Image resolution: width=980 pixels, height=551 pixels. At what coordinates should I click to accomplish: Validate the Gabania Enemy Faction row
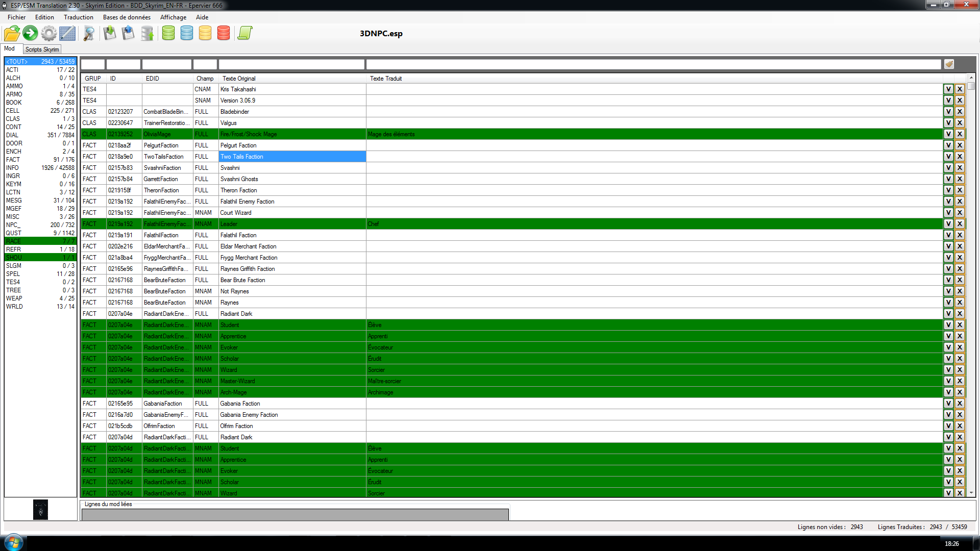[x=948, y=415]
